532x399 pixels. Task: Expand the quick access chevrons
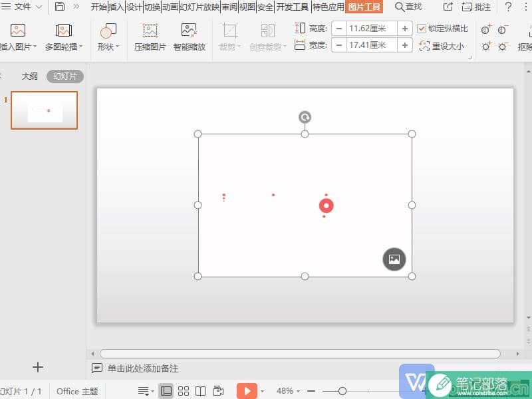[x=76, y=6]
